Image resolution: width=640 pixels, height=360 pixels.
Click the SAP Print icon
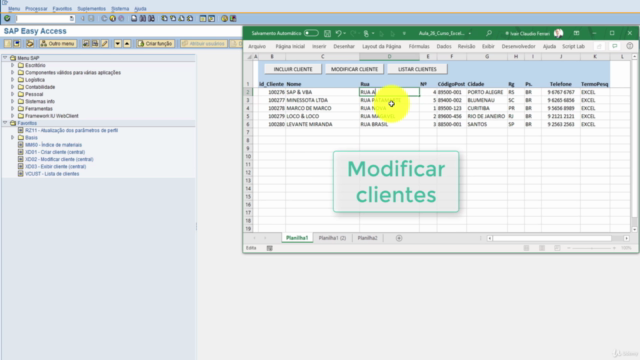click(134, 18)
